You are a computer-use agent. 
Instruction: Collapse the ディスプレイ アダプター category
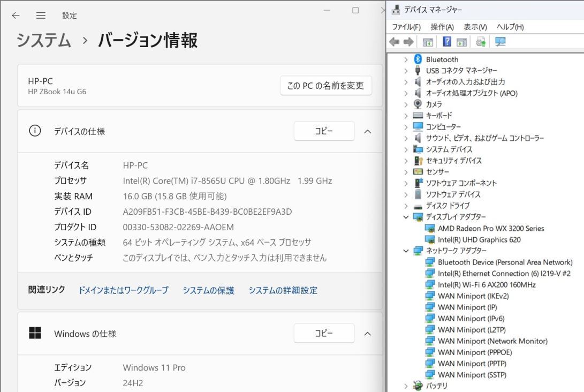coord(406,217)
